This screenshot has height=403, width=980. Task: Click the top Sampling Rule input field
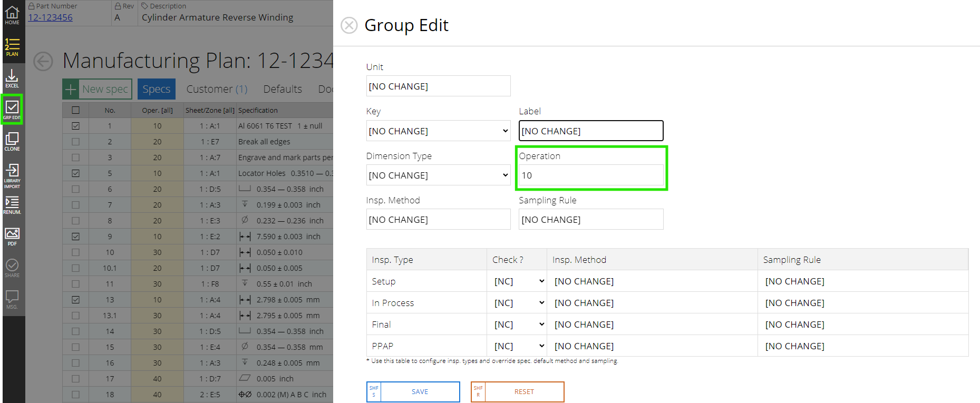coord(591,219)
